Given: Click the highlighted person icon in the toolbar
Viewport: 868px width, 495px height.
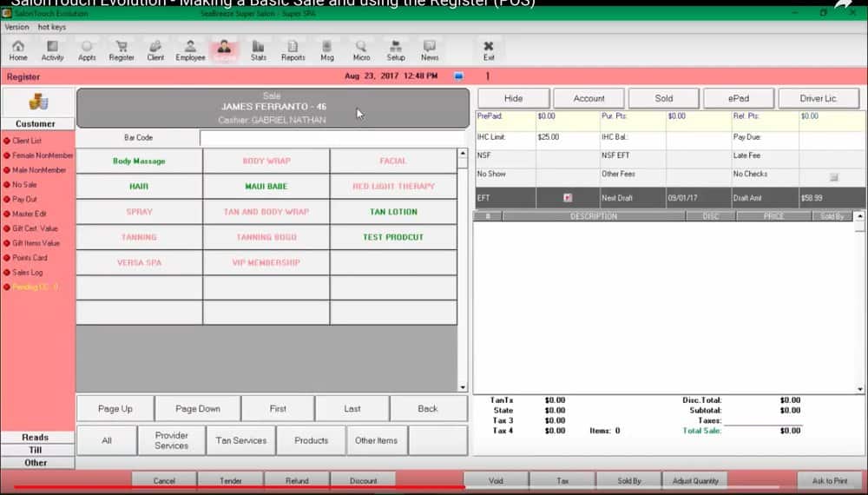Looking at the screenshot, I should point(224,49).
